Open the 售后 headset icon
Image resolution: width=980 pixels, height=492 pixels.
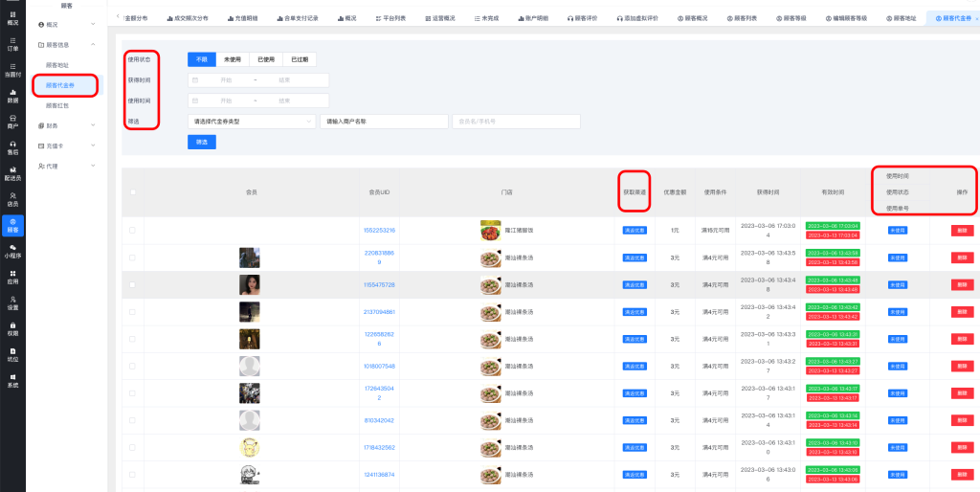pos(12,147)
